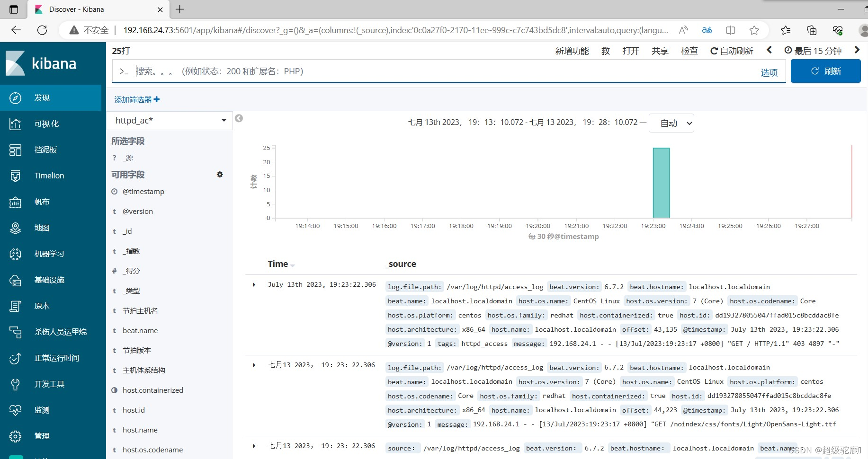This screenshot has height=459, width=868.
Task: Select the 主机体系结构 field
Action: point(144,371)
